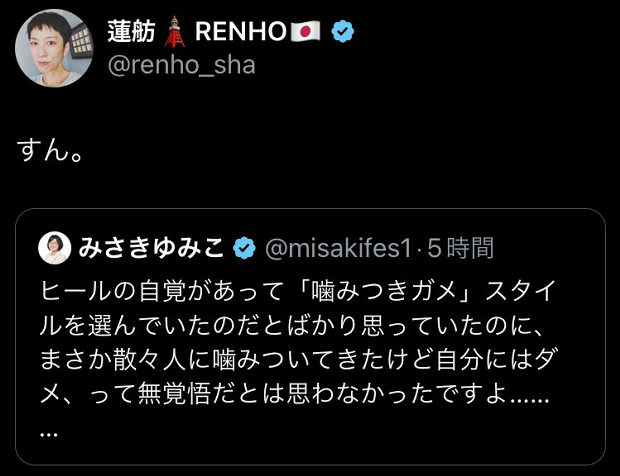This screenshot has width=620, height=476.
Task: Click the blue verified badge beside RENHO
Action: click(x=342, y=33)
